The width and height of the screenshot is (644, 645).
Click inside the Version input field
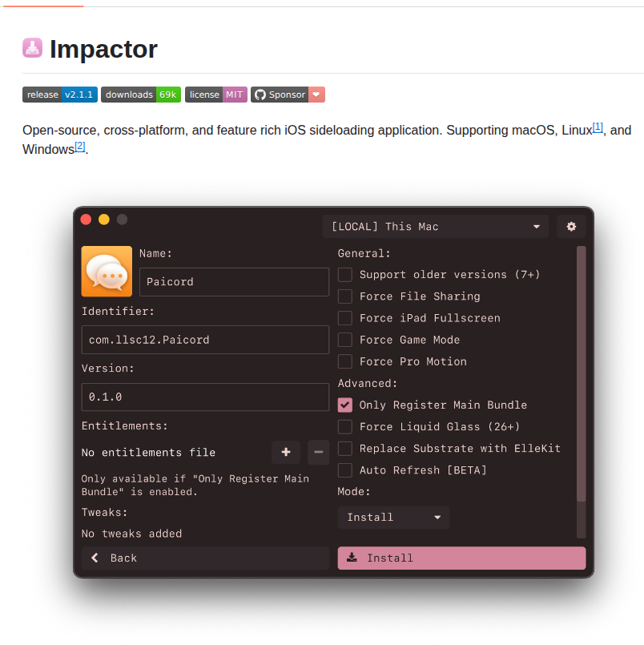click(x=204, y=397)
